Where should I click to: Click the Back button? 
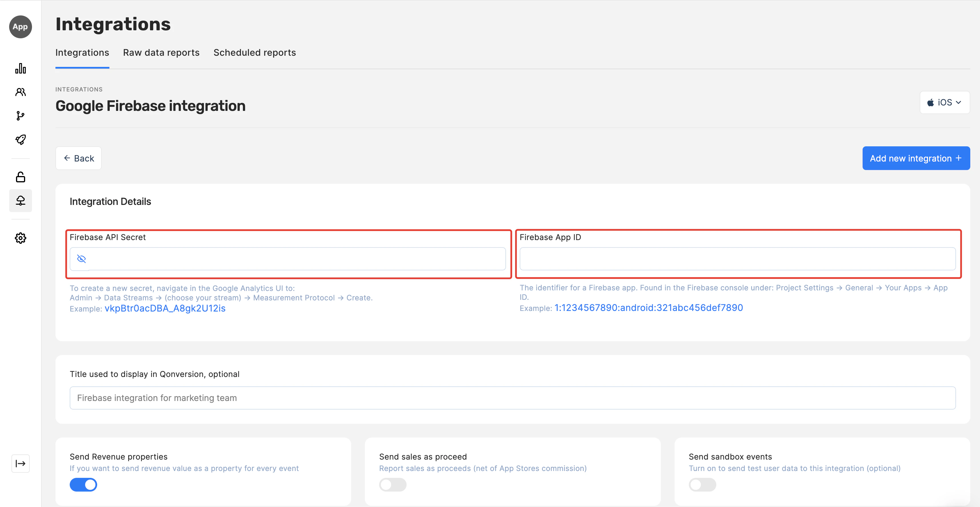78,158
